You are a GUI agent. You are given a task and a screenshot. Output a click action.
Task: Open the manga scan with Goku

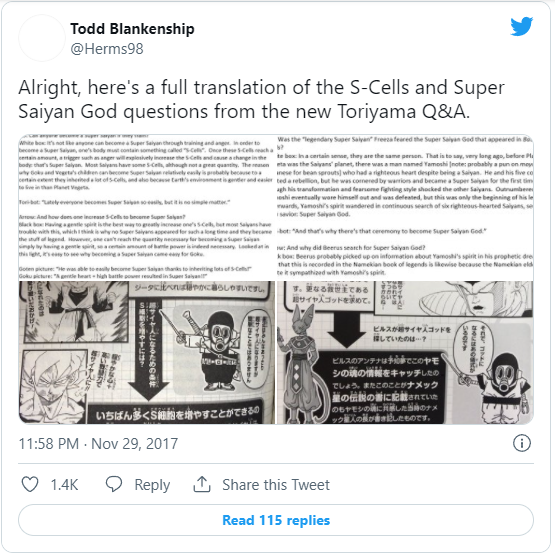click(x=147, y=353)
